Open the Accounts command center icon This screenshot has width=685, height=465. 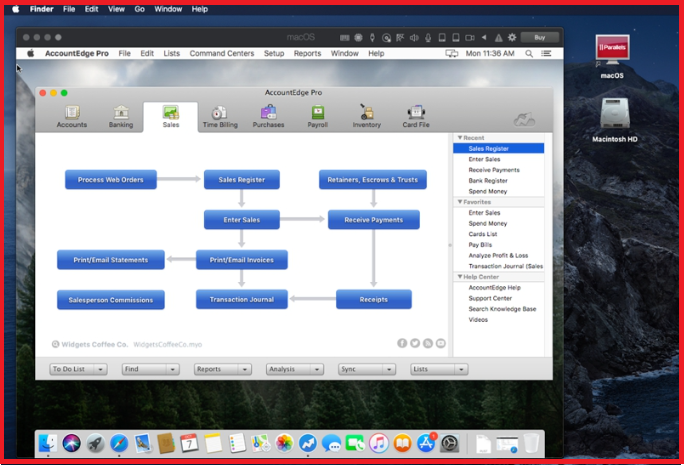(x=71, y=116)
